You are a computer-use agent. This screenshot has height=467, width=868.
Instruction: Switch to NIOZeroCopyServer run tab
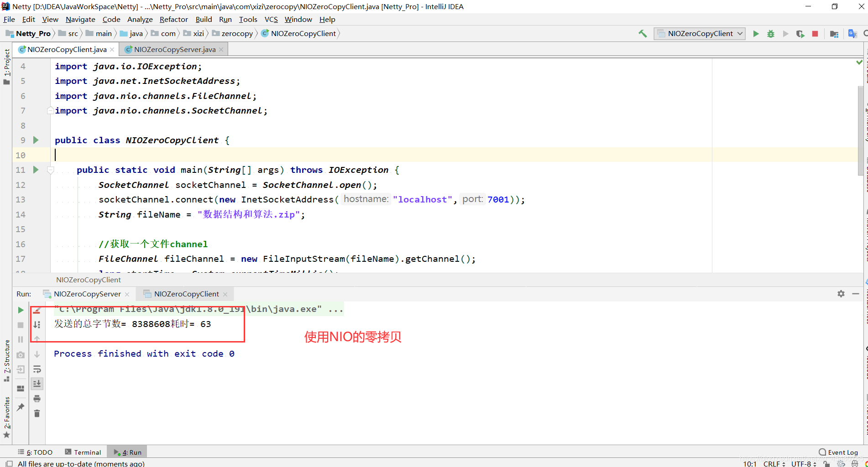(87, 294)
